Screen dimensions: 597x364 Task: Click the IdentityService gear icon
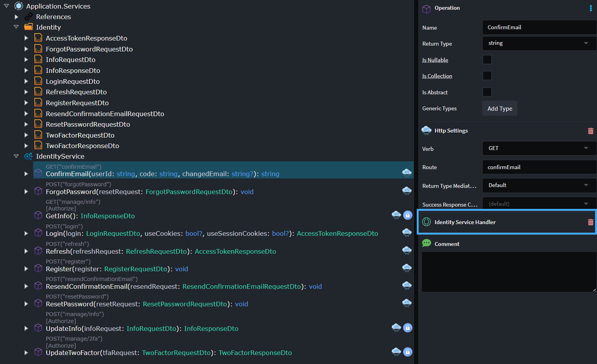coord(28,156)
